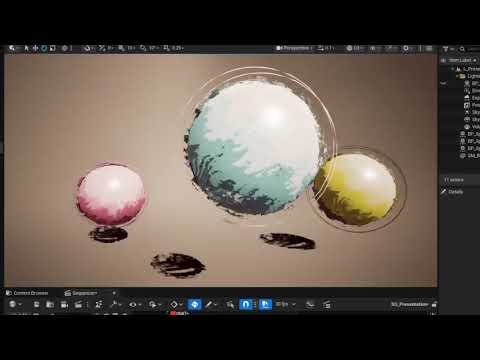Open the Lit view mode dropdown
Viewport: 480px width, 360px height.
pos(354,48)
